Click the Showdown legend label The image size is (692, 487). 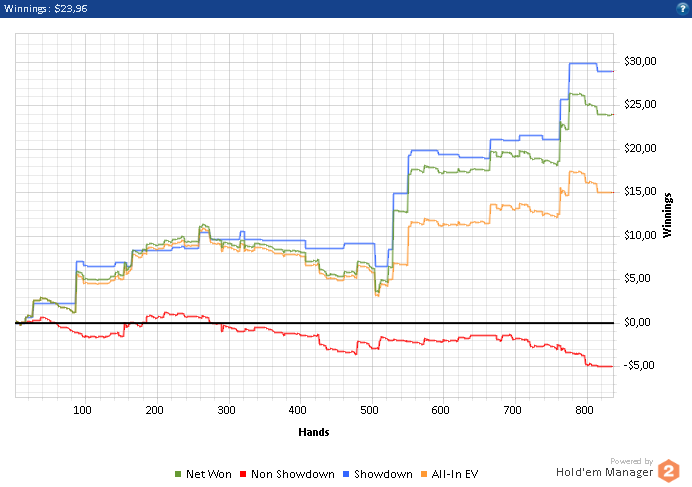383,474
